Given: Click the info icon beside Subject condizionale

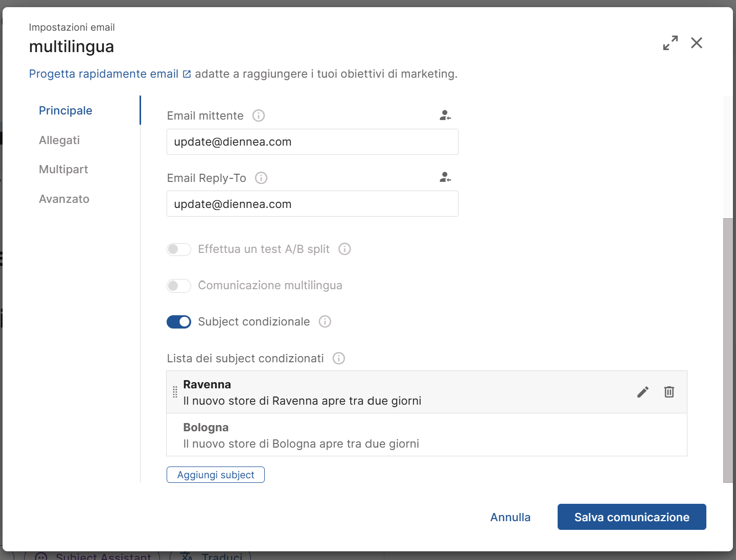Looking at the screenshot, I should 325,321.
